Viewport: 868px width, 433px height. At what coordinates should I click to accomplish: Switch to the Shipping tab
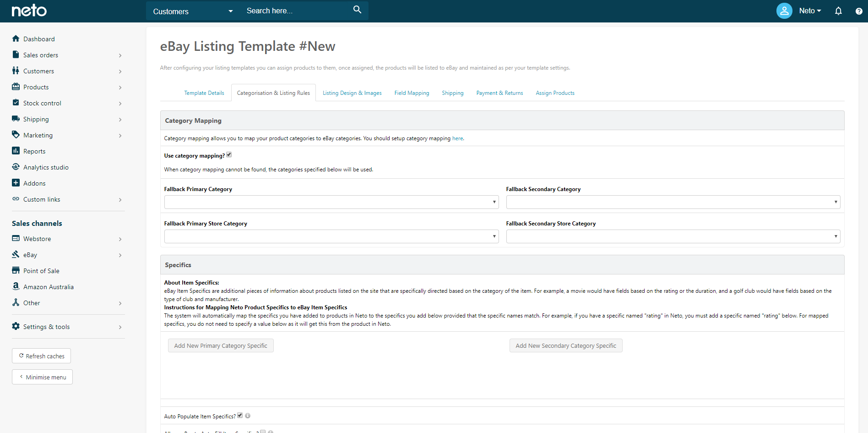point(453,93)
